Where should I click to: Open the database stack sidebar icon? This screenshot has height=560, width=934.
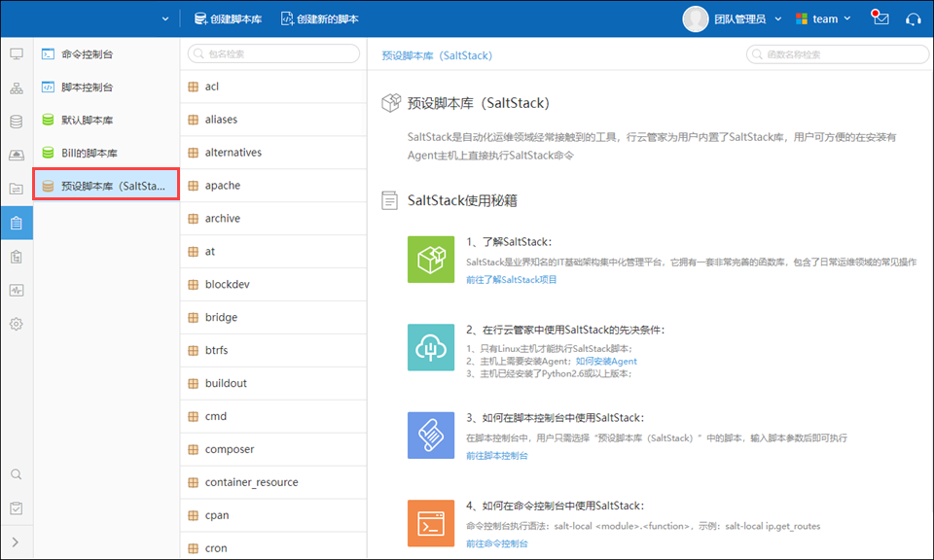click(x=17, y=122)
